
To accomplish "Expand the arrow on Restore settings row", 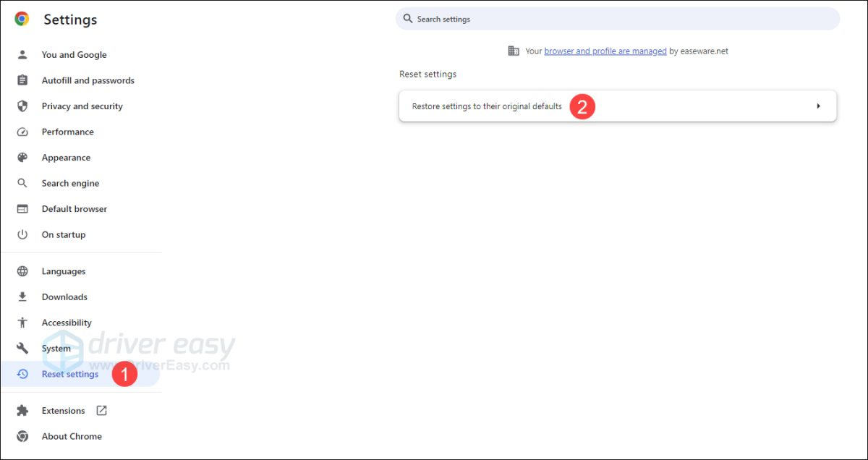I will point(818,106).
